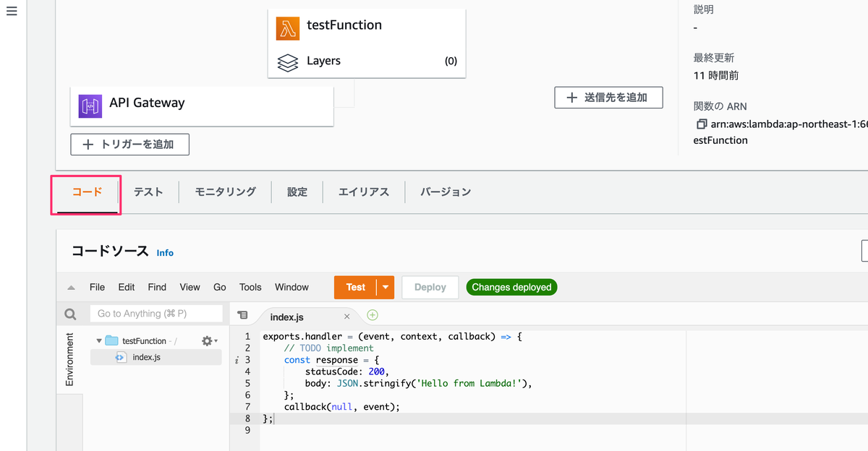Open the モニタリング tab
This screenshot has width=868, height=451.
(225, 192)
